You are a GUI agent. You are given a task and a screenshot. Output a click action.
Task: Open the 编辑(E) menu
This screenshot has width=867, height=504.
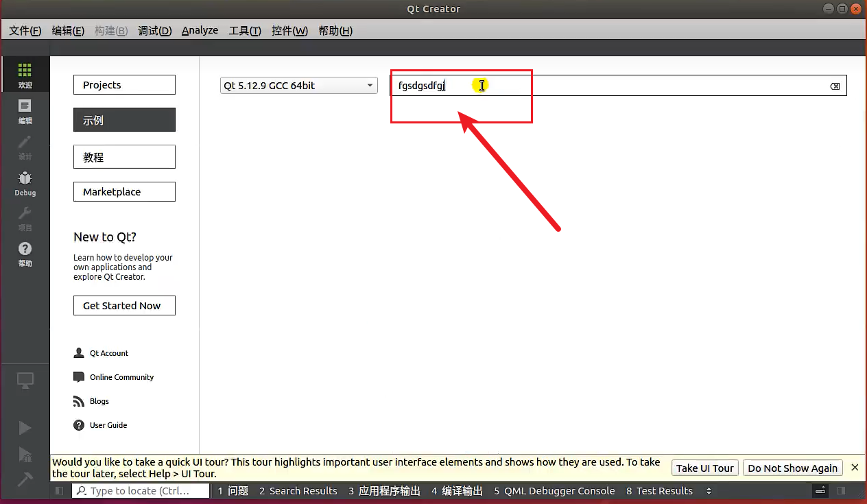pos(68,31)
